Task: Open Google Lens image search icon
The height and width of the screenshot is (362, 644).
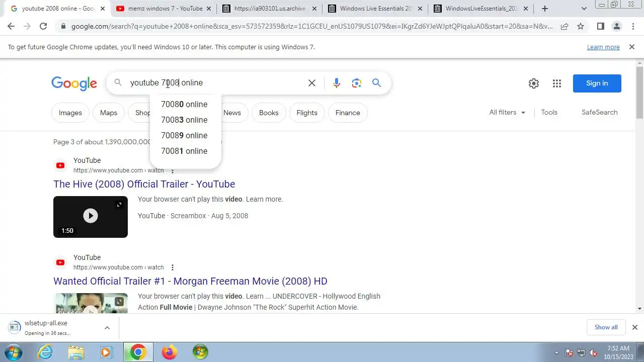Action: click(357, 83)
